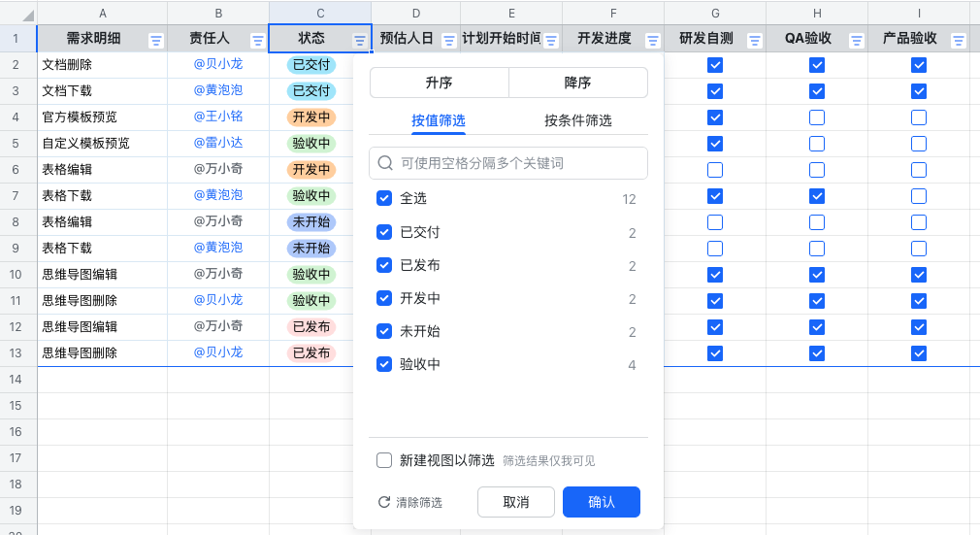The image size is (980, 535).
Task: Select 未开始 status in row 8
Action: tap(311, 221)
